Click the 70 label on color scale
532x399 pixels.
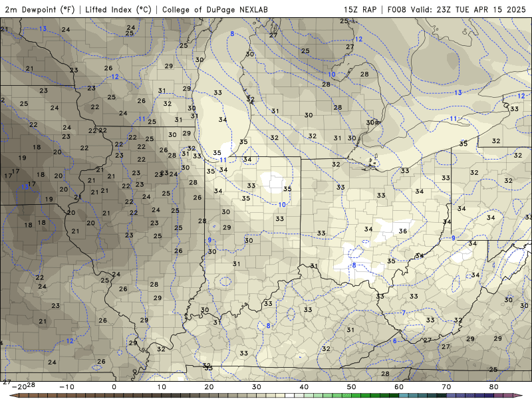click(446, 387)
